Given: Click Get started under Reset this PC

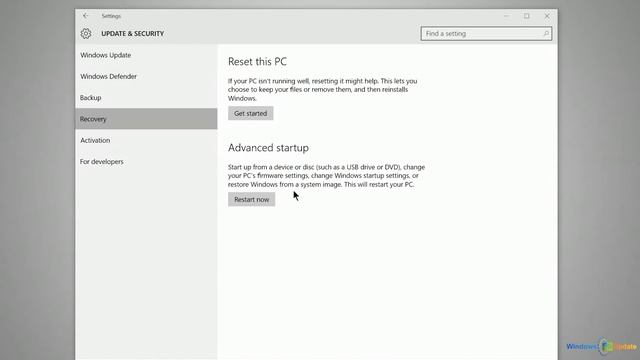Looking at the screenshot, I should point(251,113).
